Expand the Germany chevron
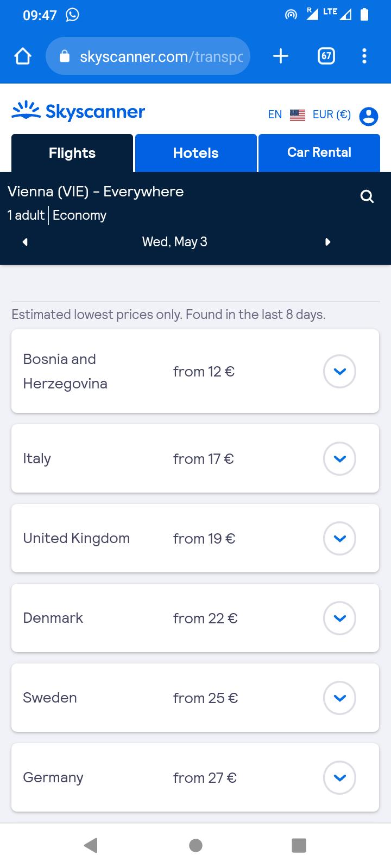 [x=339, y=778]
